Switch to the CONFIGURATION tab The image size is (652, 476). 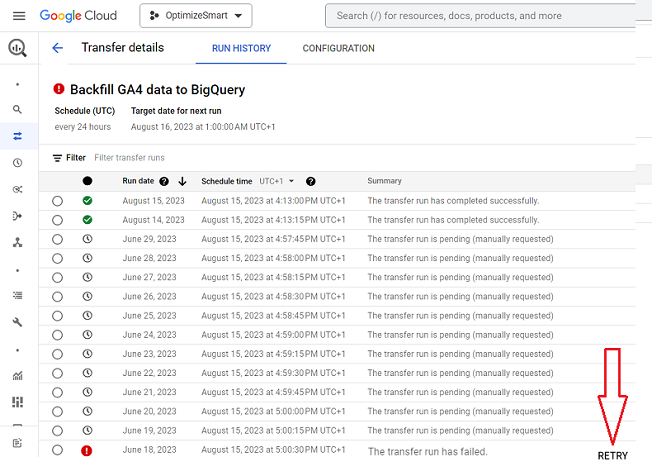338,48
